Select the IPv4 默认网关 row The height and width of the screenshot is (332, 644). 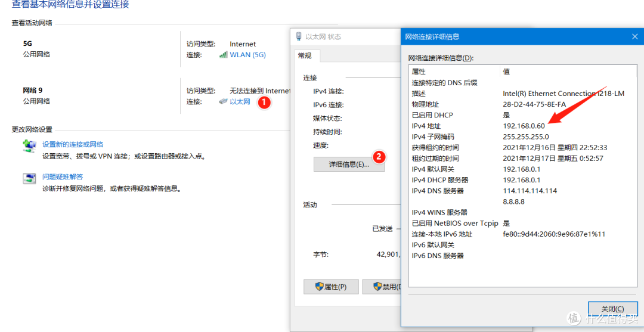tap(524, 169)
